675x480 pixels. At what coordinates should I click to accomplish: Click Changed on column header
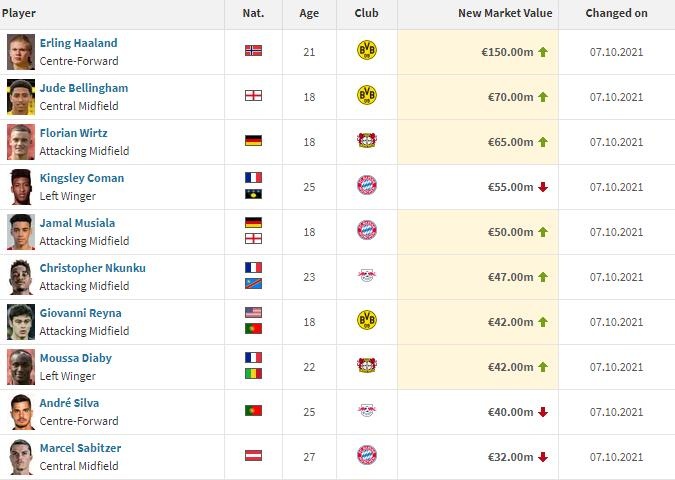616,13
